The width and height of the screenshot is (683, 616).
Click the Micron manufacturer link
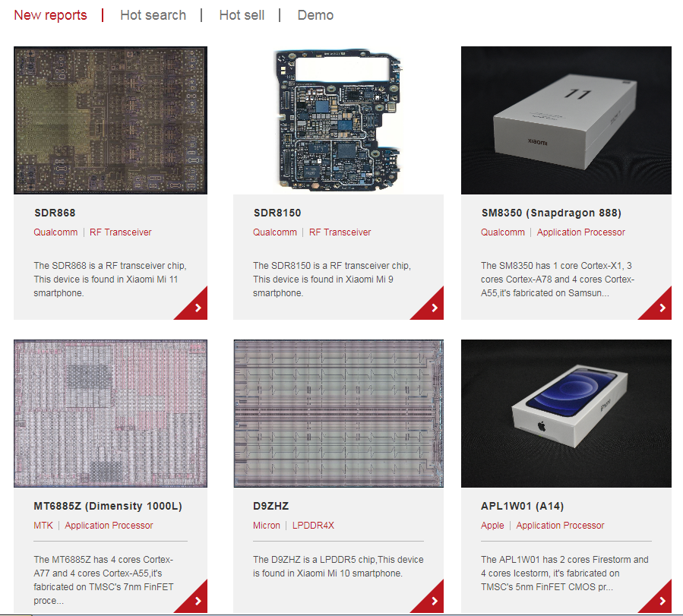click(x=267, y=526)
